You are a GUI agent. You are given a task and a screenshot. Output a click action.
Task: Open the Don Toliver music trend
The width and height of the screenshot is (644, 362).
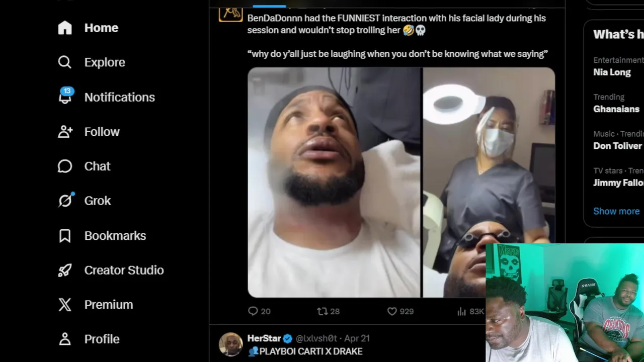tap(617, 146)
